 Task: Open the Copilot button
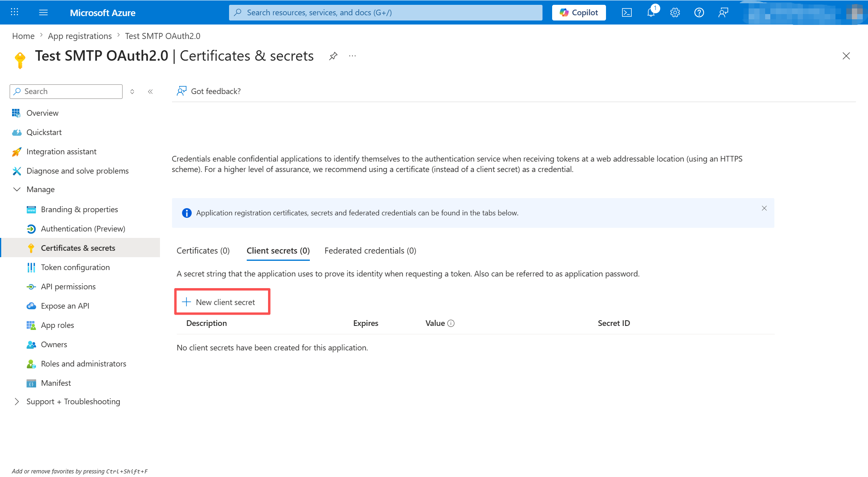579,12
